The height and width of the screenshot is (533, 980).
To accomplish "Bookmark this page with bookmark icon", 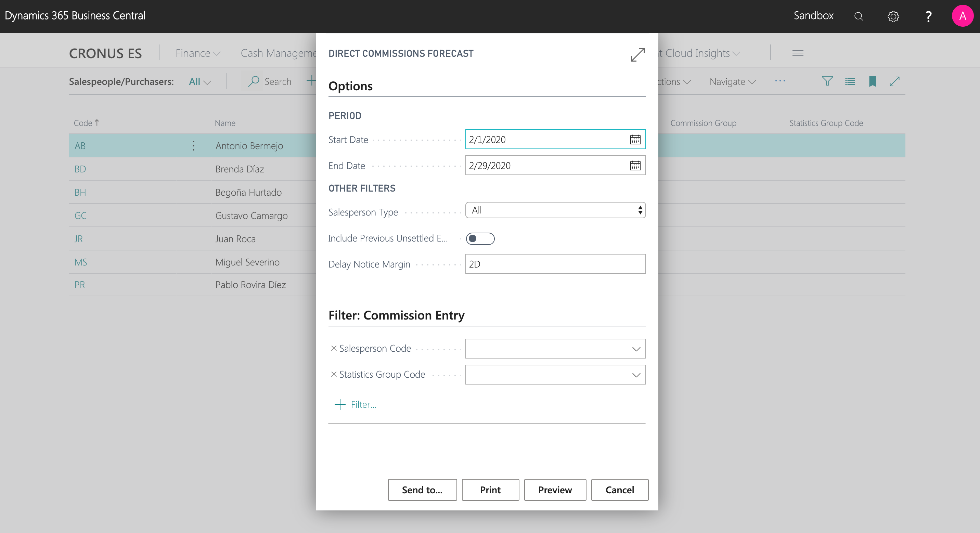I will 872,81.
